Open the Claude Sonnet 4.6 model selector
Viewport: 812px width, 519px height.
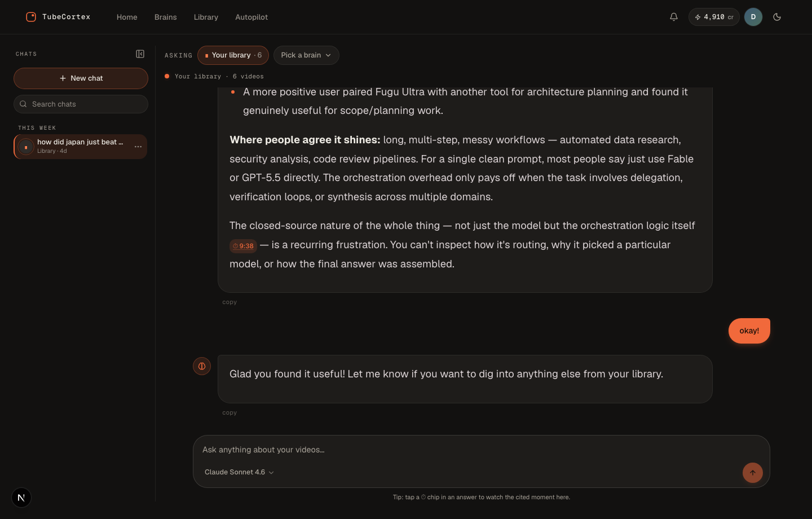pos(239,472)
